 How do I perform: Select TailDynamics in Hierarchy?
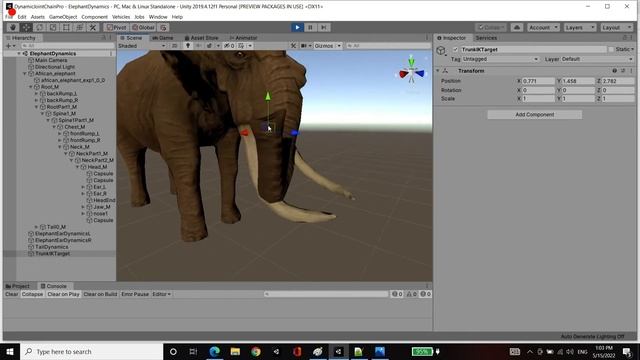pyautogui.click(x=51, y=247)
